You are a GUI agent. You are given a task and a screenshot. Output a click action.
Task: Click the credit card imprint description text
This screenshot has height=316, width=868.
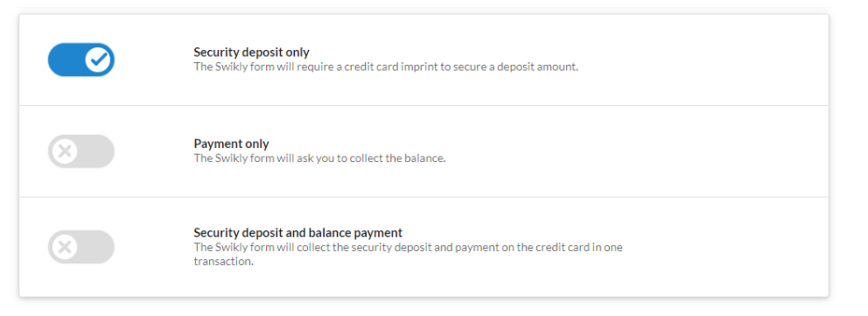386,67
